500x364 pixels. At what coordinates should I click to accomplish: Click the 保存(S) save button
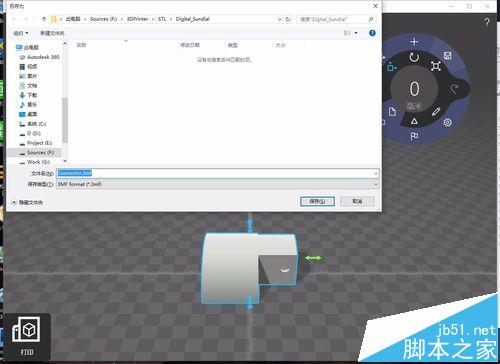click(317, 201)
